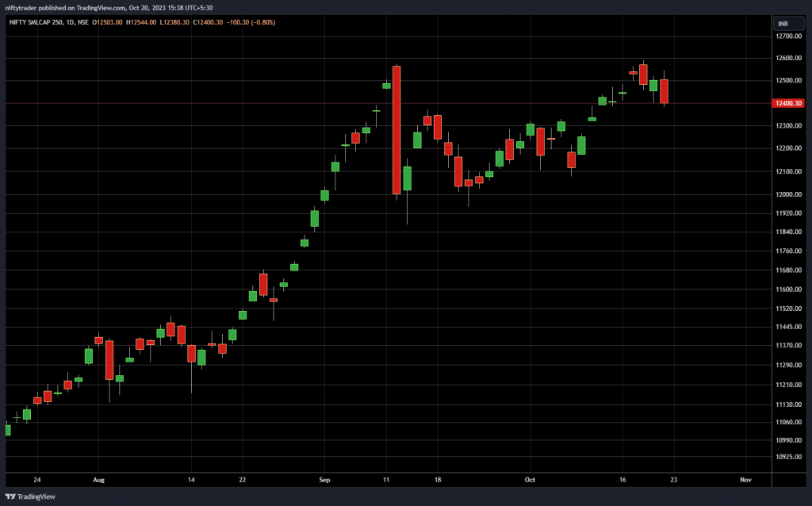
Task: Click the 18 date label on time axis
Action: pyautogui.click(x=438, y=480)
